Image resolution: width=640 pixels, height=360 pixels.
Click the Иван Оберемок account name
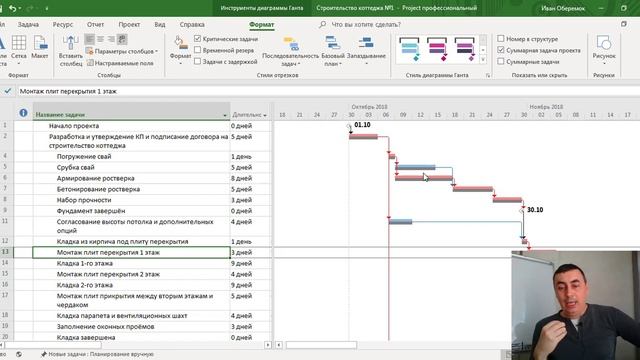coord(563,8)
